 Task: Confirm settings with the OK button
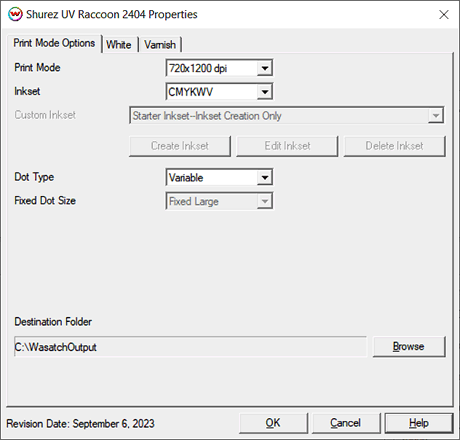point(273,423)
